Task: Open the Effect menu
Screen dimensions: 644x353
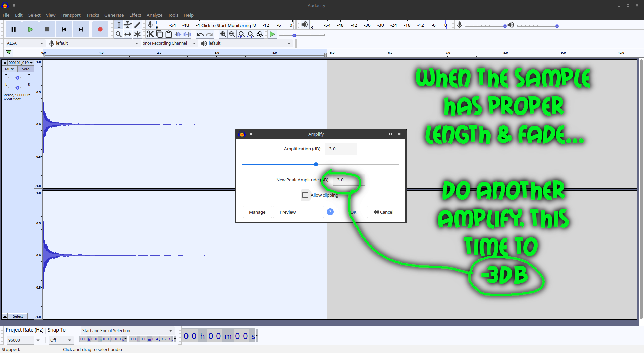Action: [x=135, y=15]
